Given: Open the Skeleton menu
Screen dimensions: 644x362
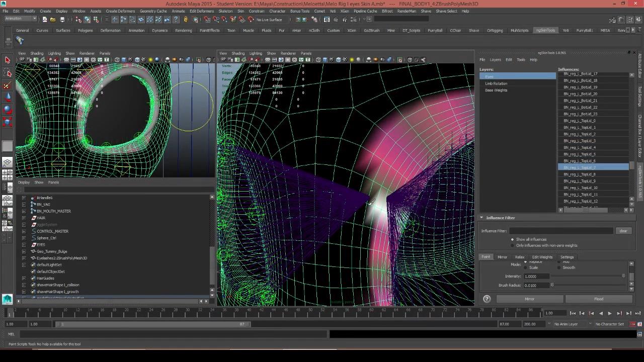Looking at the screenshot, I should tap(225, 11).
